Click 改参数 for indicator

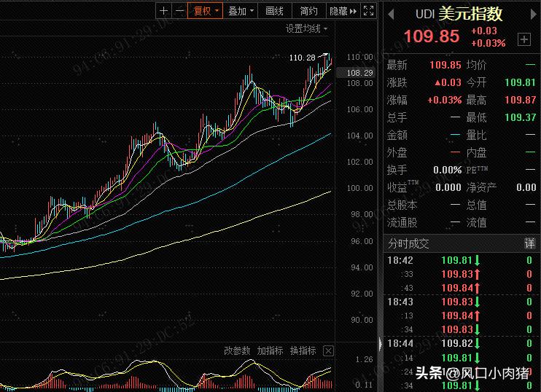tap(237, 351)
